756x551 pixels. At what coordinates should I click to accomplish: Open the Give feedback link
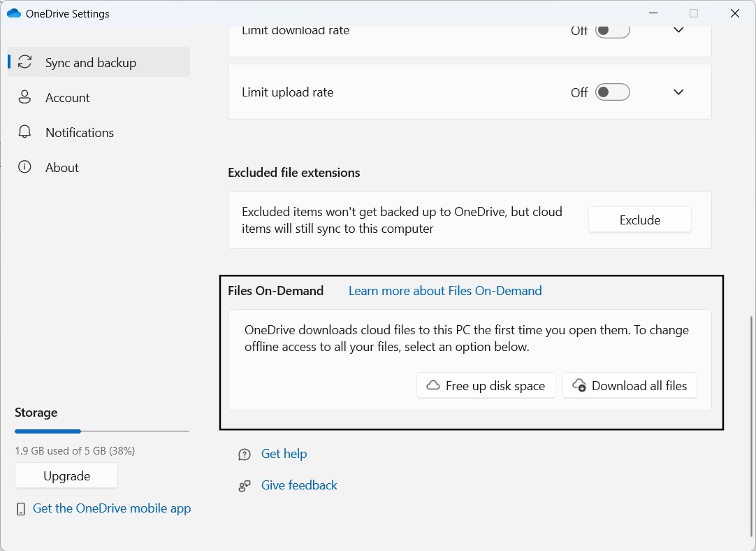[x=300, y=485]
